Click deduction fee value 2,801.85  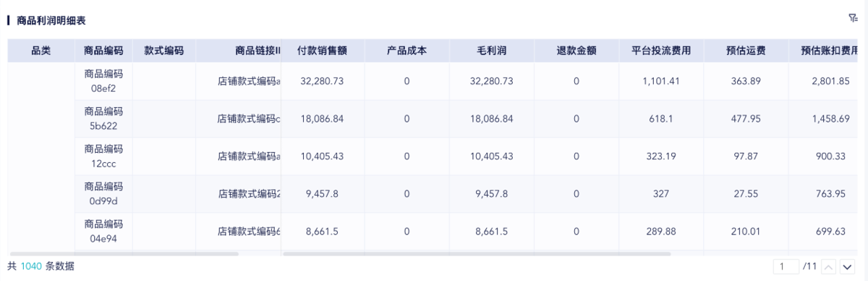coord(830,81)
